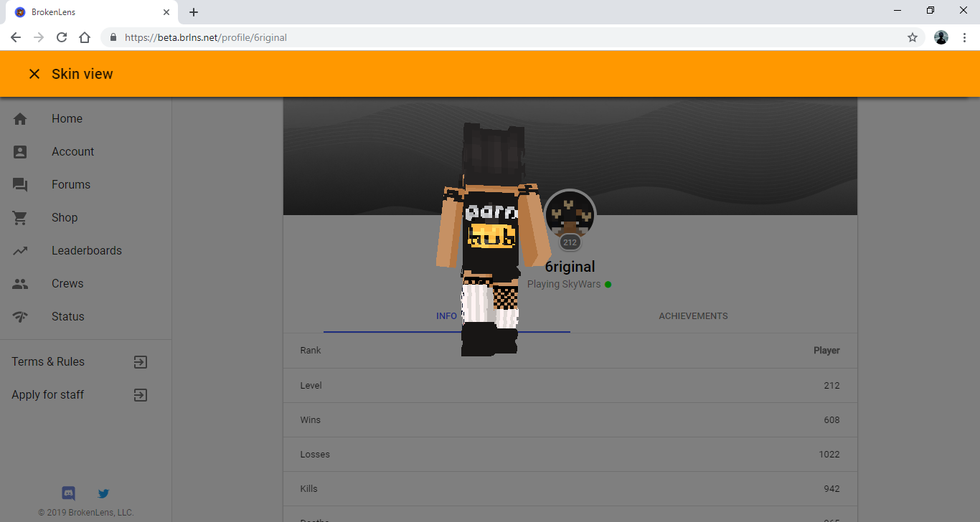Image resolution: width=980 pixels, height=522 pixels.
Task: Select the Info tab
Action: (x=447, y=316)
